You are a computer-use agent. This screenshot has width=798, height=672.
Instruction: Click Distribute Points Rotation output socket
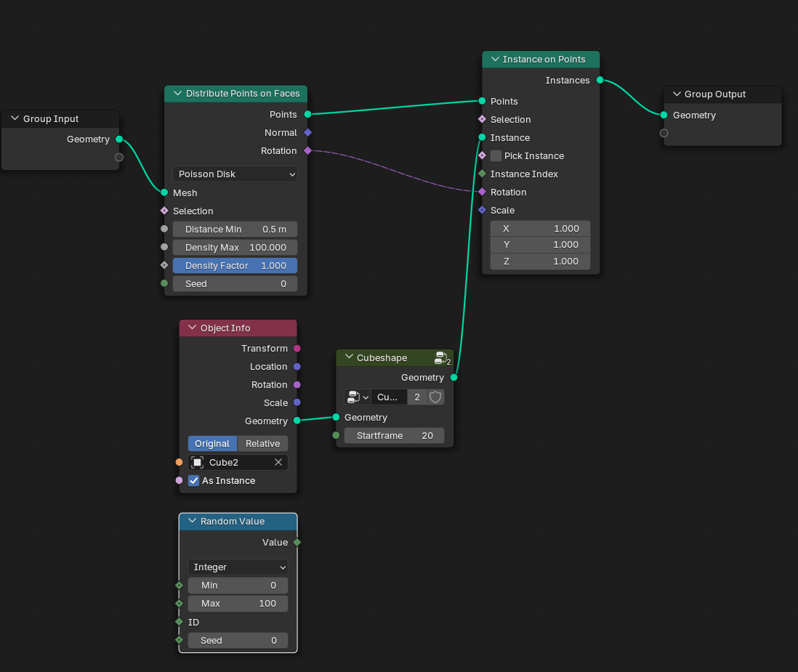307,150
